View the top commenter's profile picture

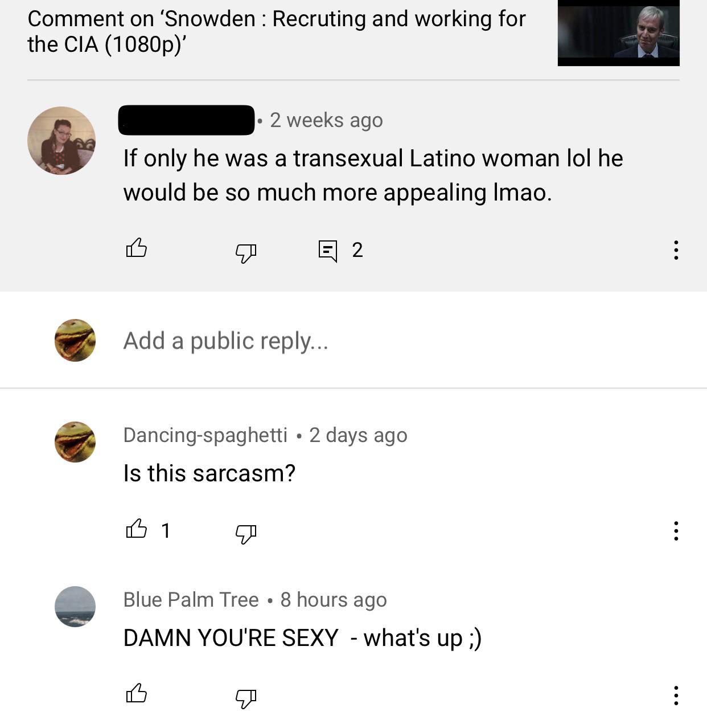click(x=61, y=141)
